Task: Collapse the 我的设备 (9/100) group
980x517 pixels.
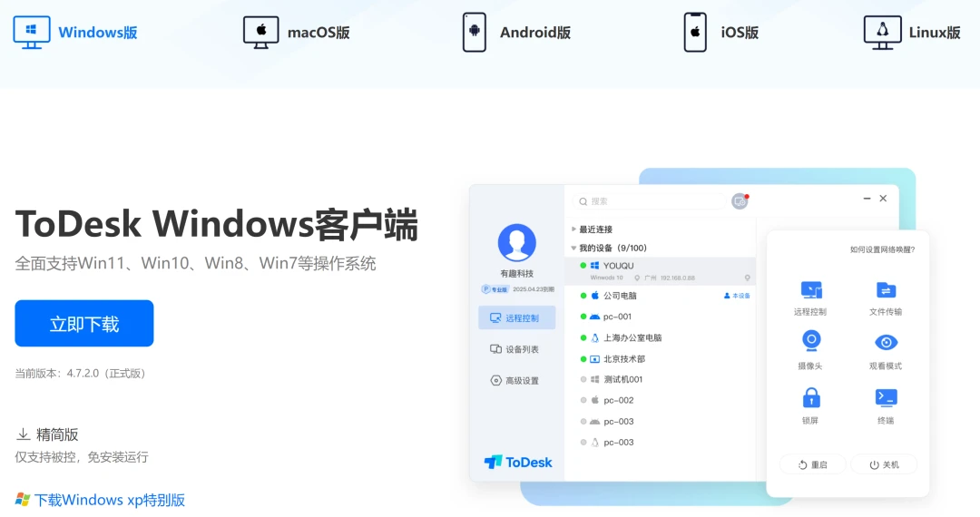Action: [x=609, y=248]
